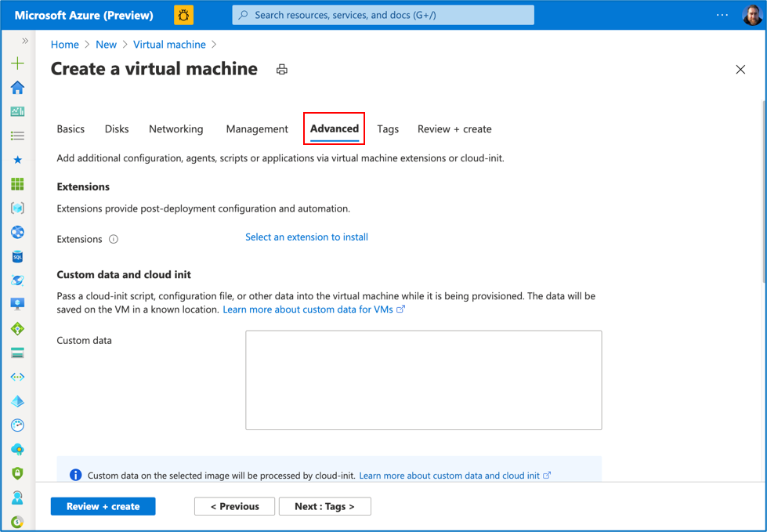Open the Security Center shield icon
Screen dimensions: 767x532
17,473
